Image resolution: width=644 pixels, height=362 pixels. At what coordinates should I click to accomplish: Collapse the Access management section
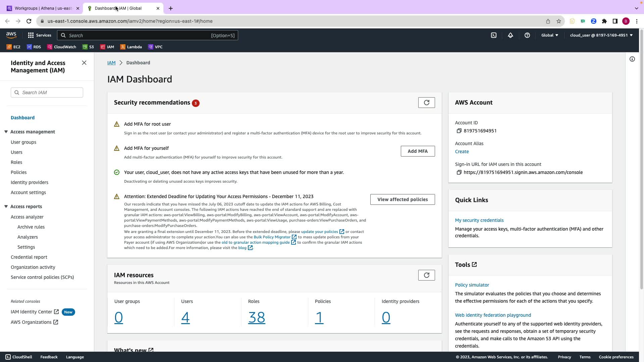(6, 132)
